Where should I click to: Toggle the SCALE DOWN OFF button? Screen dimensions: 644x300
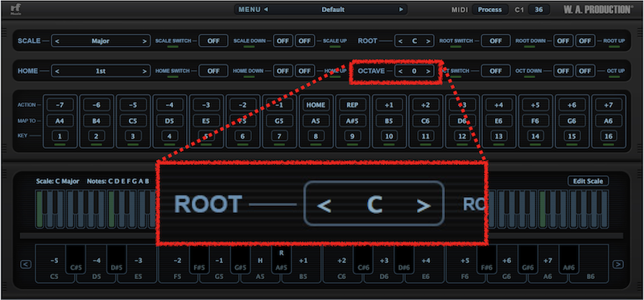pos(283,41)
